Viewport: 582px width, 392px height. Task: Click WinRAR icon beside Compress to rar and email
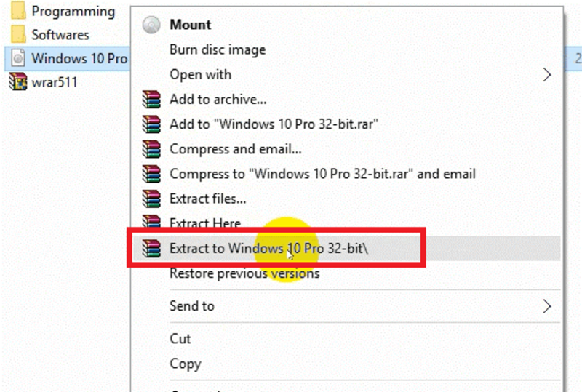click(x=151, y=174)
